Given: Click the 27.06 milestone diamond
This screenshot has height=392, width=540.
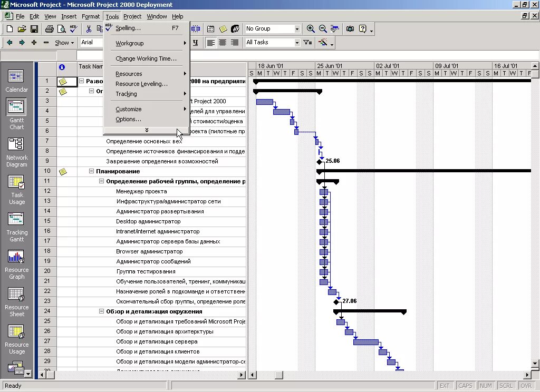Looking at the screenshot, I should point(336,302).
